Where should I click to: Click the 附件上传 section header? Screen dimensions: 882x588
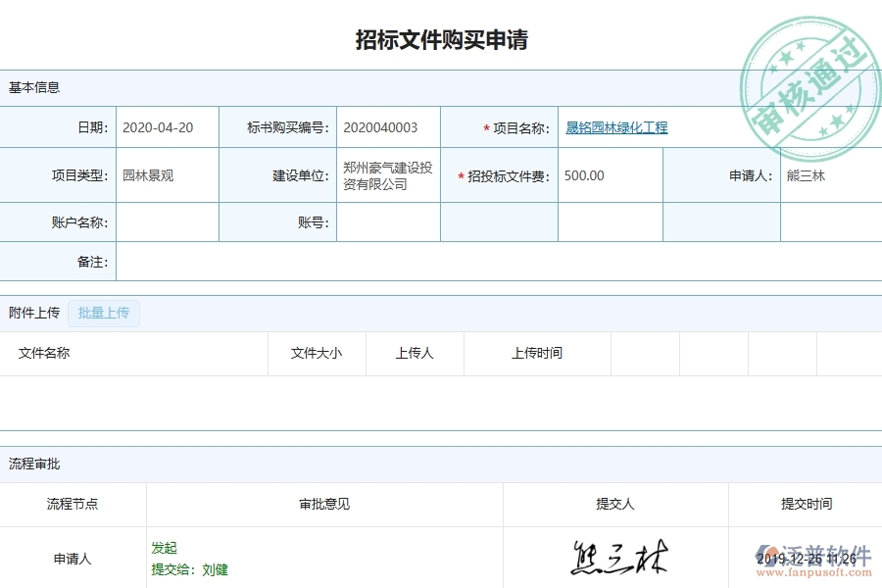pos(32,313)
